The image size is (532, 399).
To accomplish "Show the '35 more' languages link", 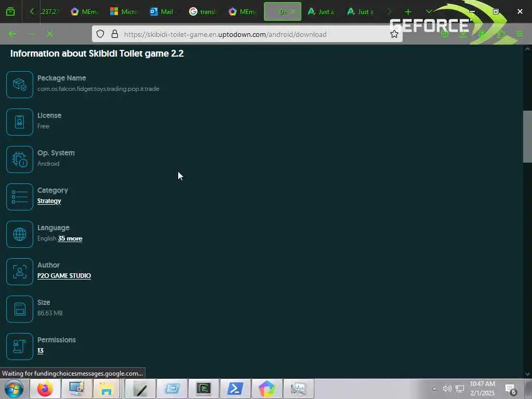I will point(70,238).
